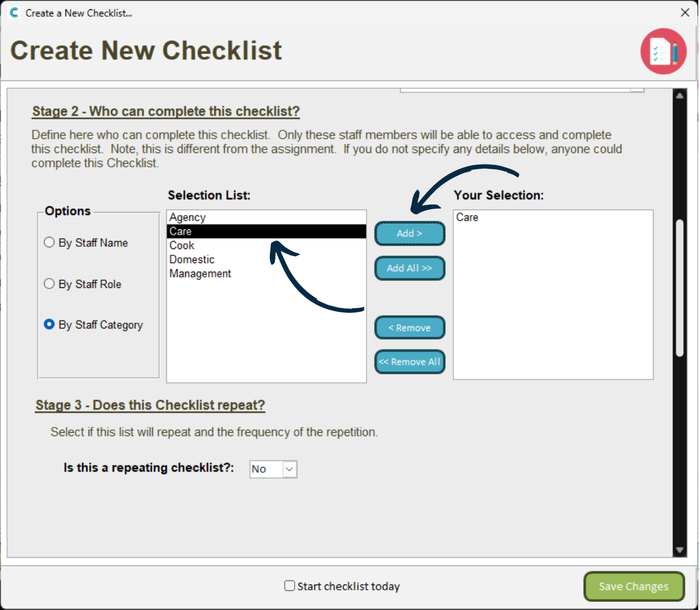Save changes to the checklist

pyautogui.click(x=633, y=586)
